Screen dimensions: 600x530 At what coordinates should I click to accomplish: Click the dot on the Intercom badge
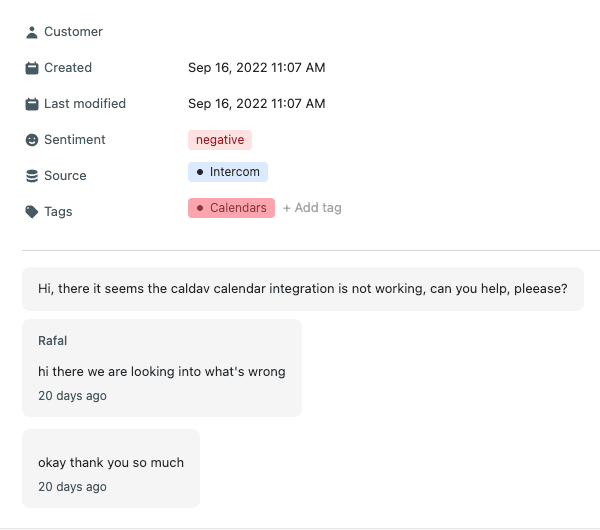tap(200, 172)
